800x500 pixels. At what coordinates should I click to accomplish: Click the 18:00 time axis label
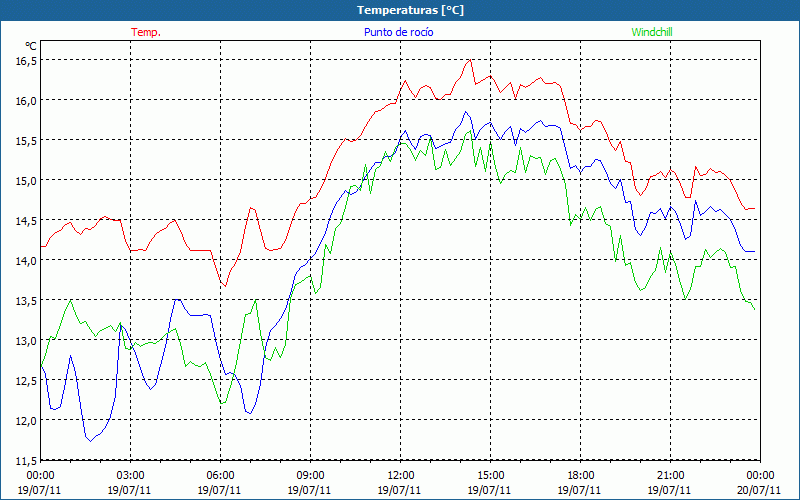(580, 476)
